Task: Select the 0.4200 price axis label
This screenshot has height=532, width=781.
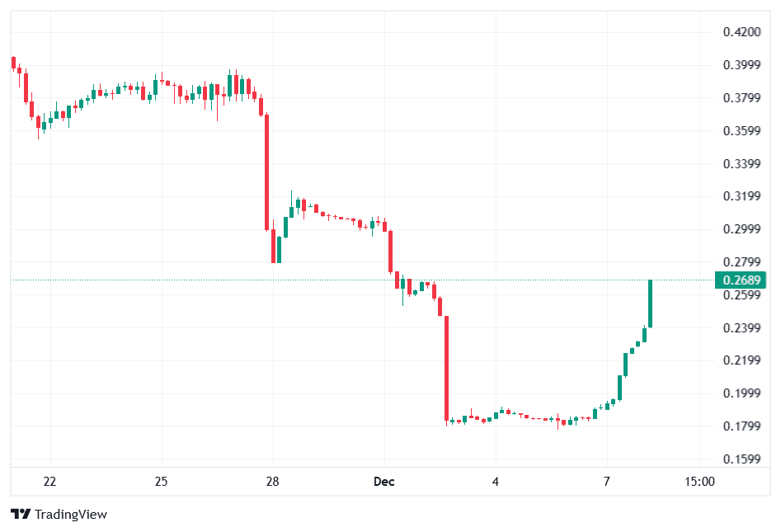Action: click(x=741, y=32)
